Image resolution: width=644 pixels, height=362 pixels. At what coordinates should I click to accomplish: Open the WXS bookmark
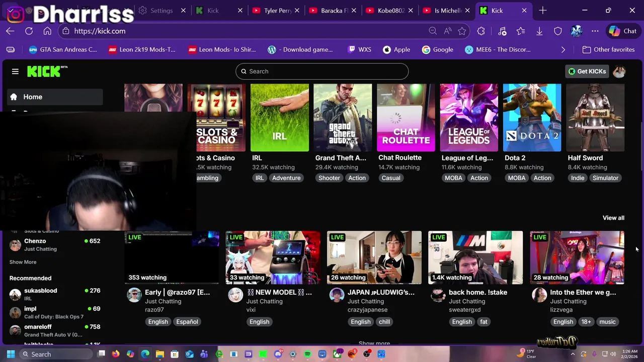[x=359, y=50]
